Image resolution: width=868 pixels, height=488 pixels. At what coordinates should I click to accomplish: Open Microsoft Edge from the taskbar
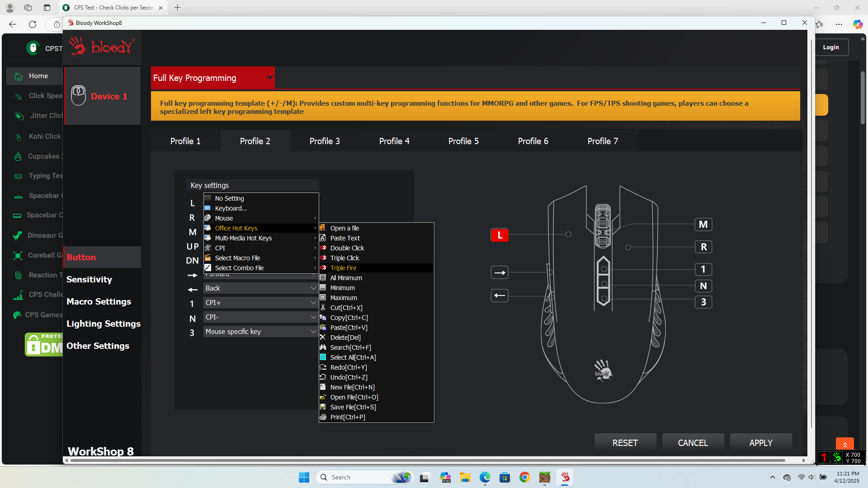[x=485, y=477]
